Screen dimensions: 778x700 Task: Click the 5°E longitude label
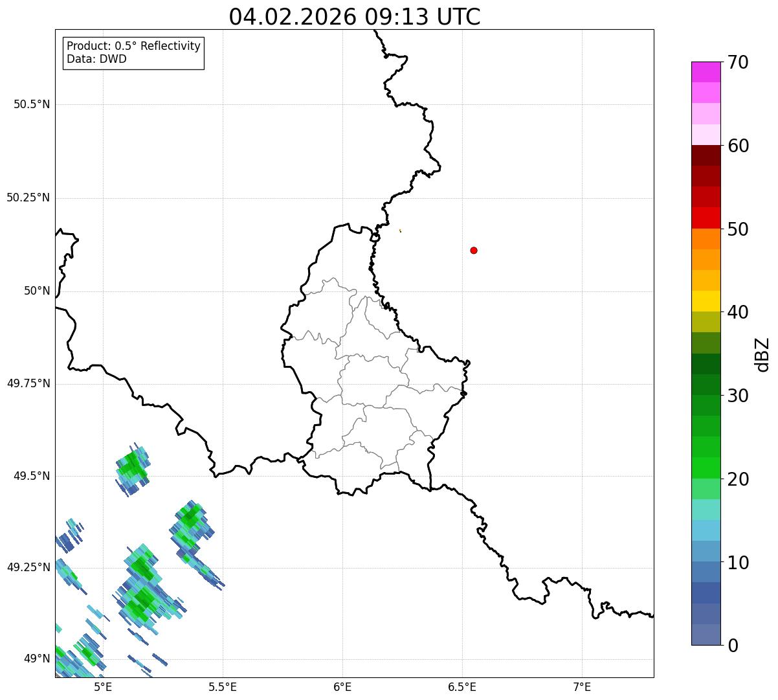coord(103,687)
